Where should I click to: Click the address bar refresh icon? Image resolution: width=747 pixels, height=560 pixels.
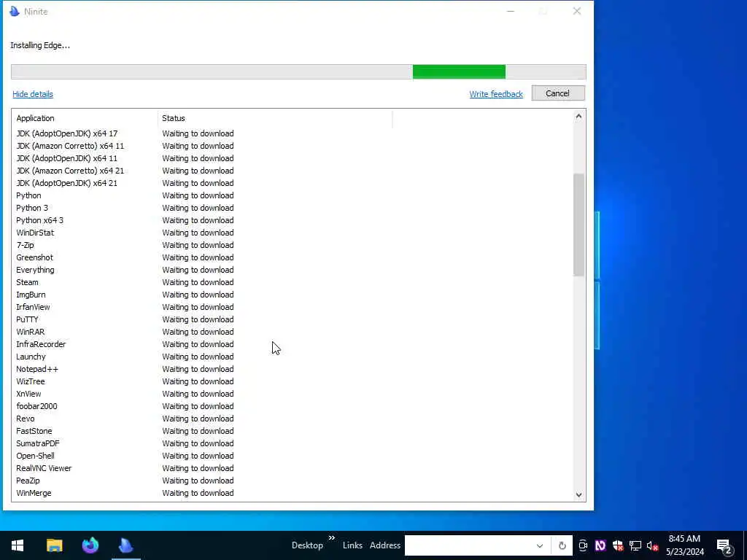[x=562, y=545]
